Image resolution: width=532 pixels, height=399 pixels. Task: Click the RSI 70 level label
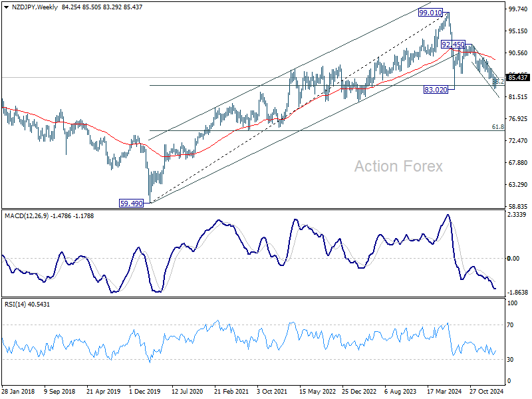point(510,325)
